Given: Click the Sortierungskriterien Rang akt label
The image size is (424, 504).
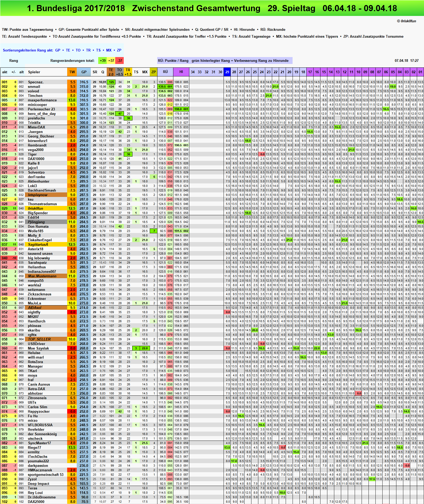Looking at the screenshot, I should click(28, 50).
